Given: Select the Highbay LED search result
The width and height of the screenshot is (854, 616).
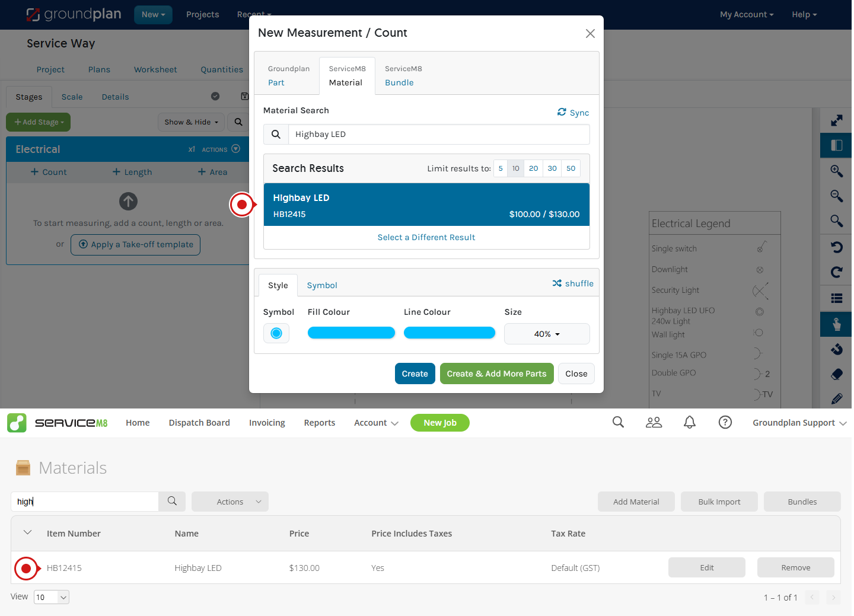Looking at the screenshot, I should [x=426, y=205].
